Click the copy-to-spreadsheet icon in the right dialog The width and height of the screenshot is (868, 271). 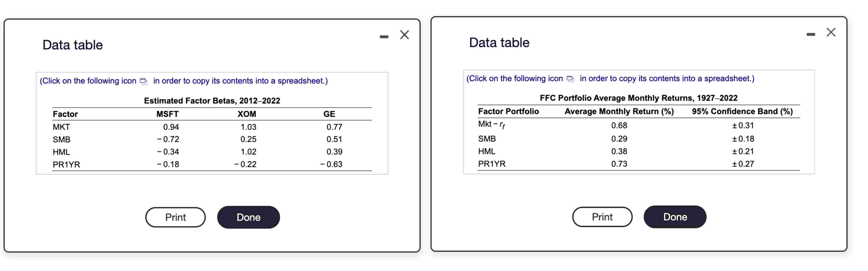tap(570, 78)
